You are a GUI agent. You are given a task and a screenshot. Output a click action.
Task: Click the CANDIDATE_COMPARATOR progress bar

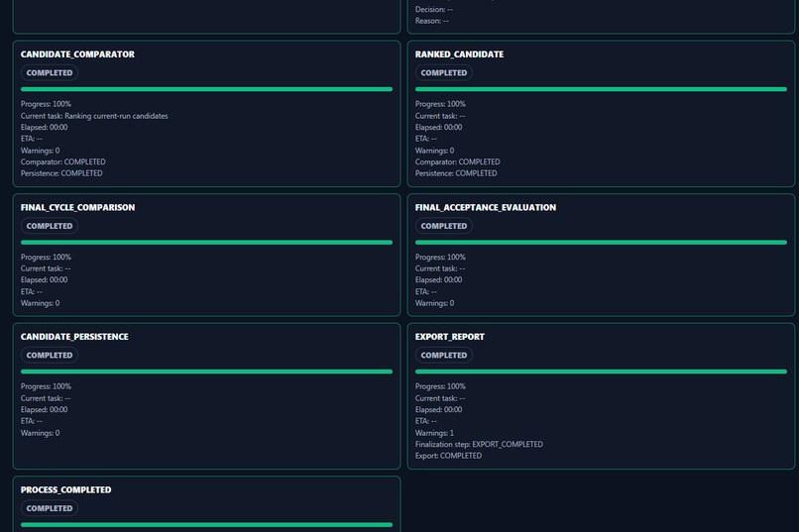click(206, 89)
